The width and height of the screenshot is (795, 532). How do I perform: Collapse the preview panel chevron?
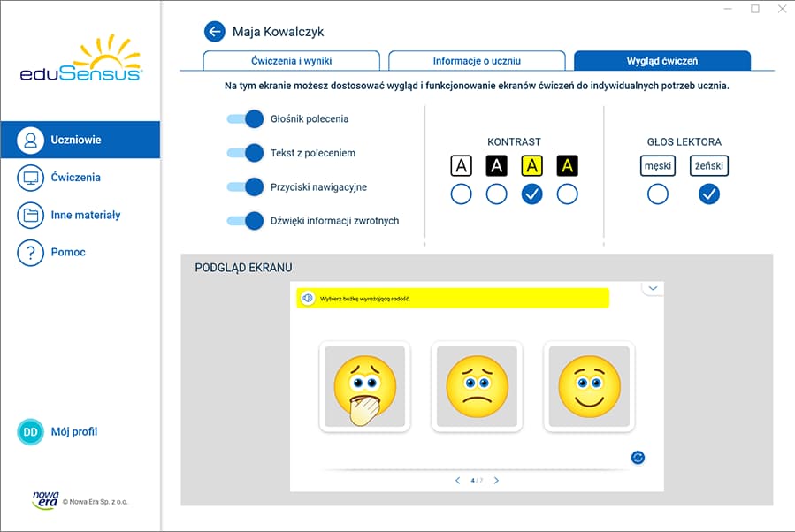pos(653,287)
